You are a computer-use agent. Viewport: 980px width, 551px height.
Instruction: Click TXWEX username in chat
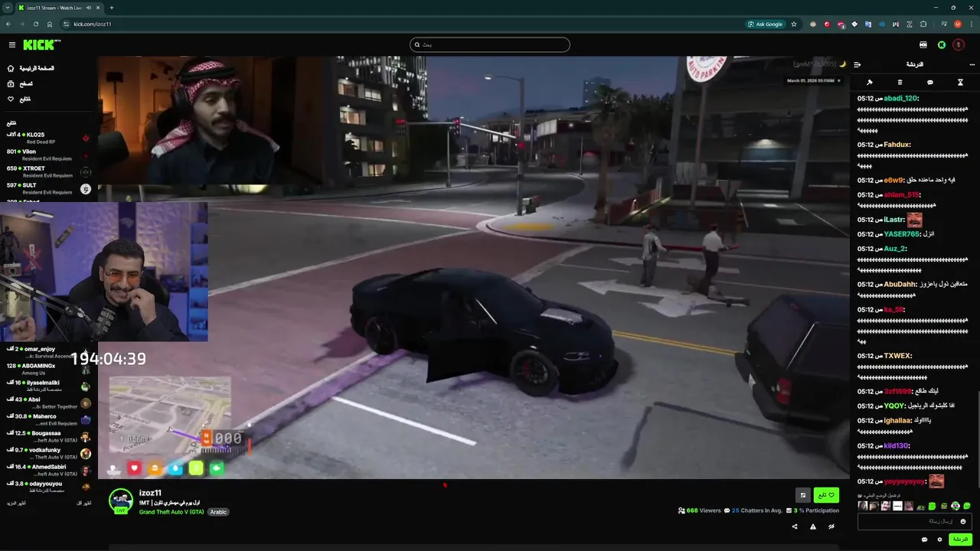pyautogui.click(x=897, y=356)
